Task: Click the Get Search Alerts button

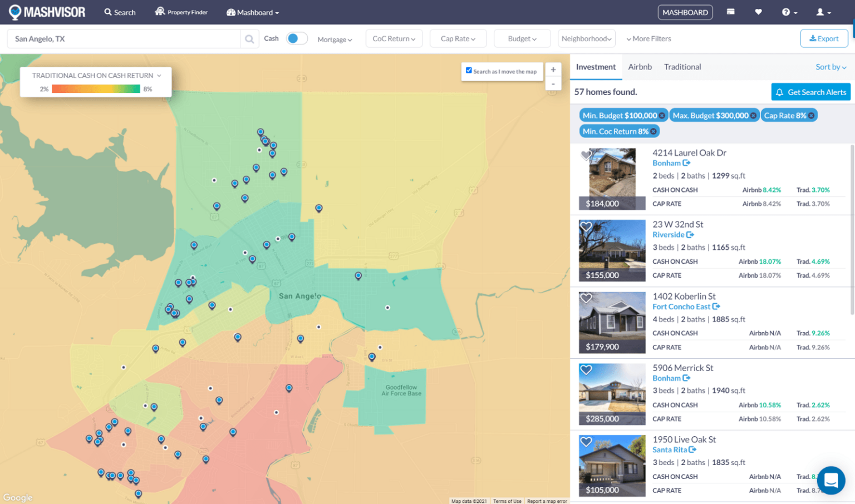Action: [810, 92]
